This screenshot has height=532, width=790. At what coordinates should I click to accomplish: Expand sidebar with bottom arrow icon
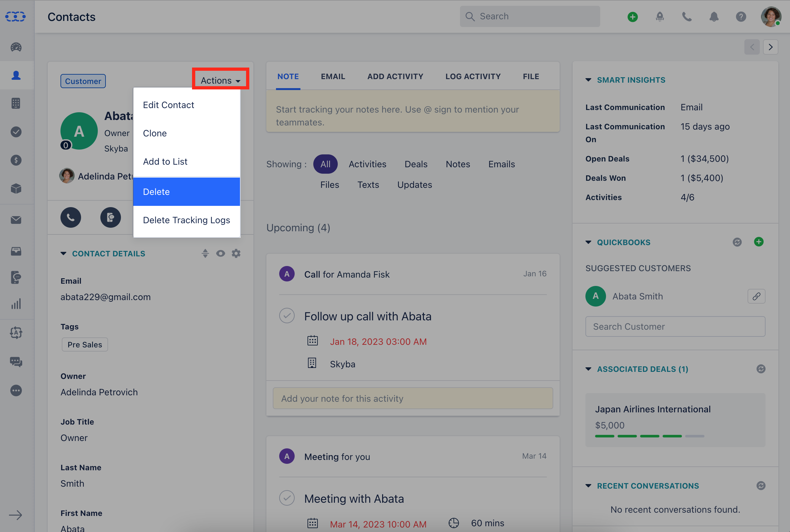pyautogui.click(x=16, y=515)
